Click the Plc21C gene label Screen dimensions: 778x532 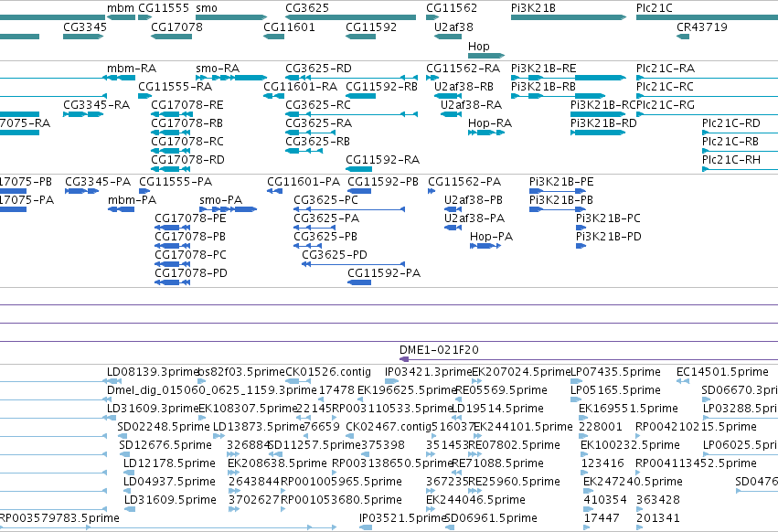pyautogui.click(x=654, y=8)
